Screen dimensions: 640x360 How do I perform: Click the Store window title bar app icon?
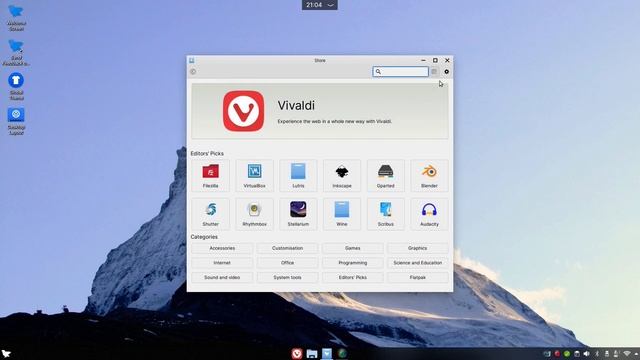(191, 60)
